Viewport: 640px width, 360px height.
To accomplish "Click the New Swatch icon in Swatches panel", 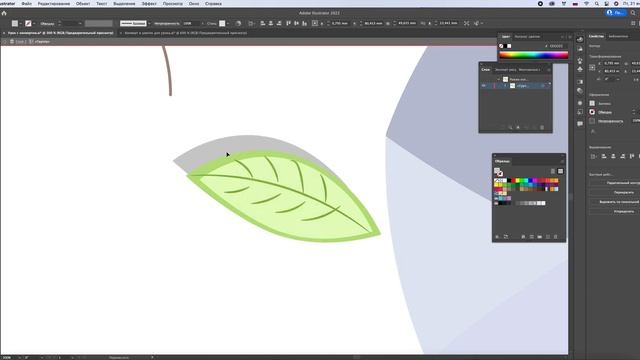I will pyautogui.click(x=548, y=237).
